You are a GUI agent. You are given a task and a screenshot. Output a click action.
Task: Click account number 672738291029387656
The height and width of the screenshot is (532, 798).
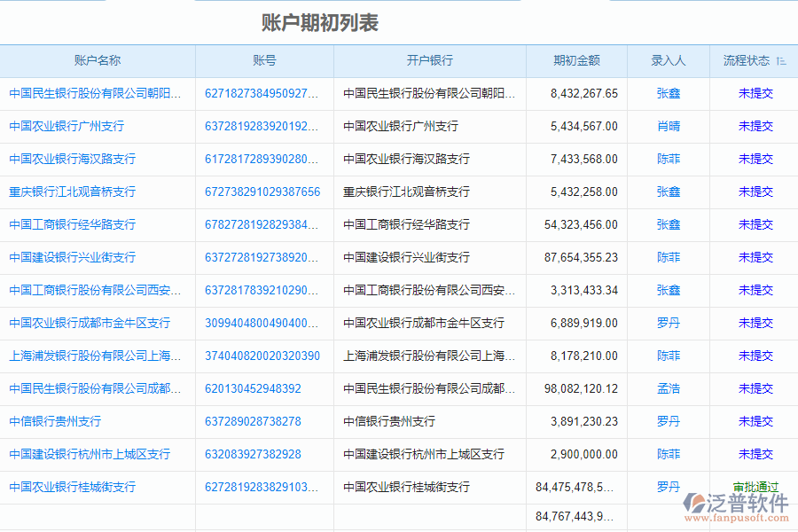click(264, 192)
